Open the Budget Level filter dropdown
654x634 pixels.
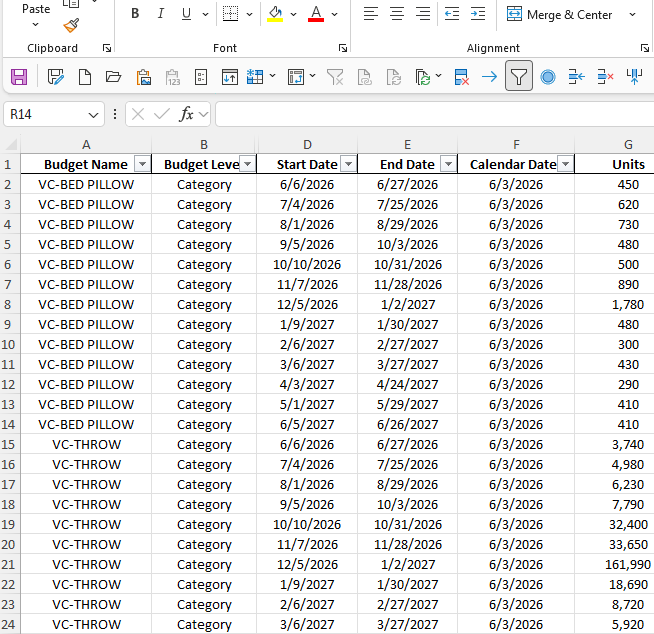pyautogui.click(x=247, y=164)
